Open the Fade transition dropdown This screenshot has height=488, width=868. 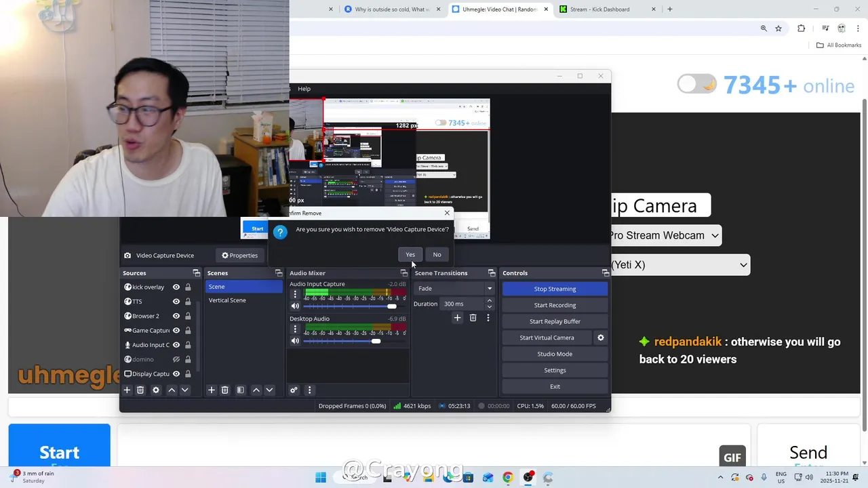[x=454, y=288]
